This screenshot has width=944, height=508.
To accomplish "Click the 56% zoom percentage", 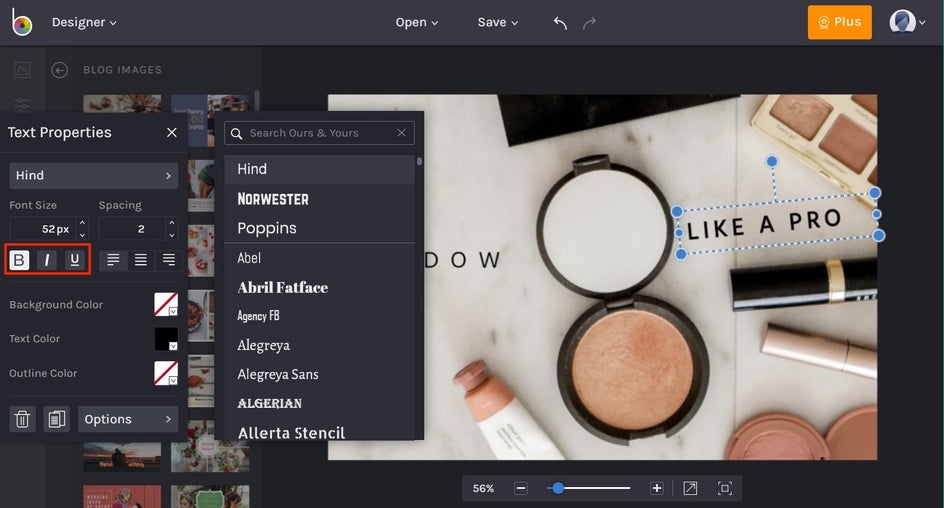I will tap(483, 488).
